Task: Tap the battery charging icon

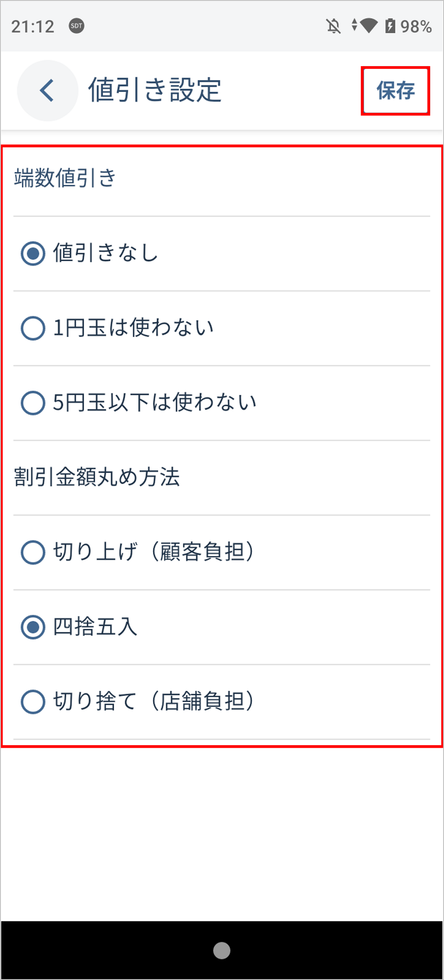Action: click(390, 26)
